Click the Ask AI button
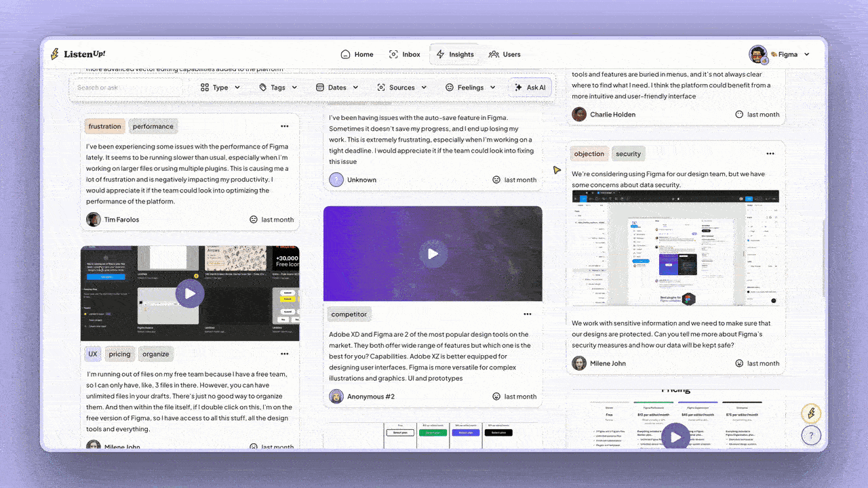 [x=530, y=87]
